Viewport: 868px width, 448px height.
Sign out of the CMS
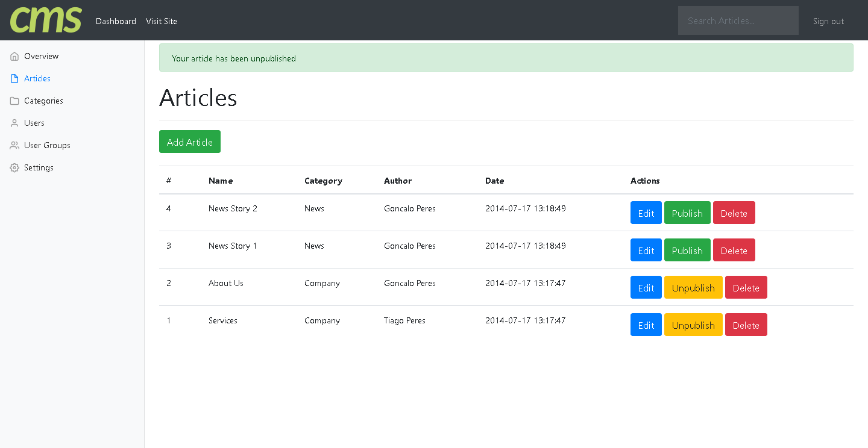828,21
